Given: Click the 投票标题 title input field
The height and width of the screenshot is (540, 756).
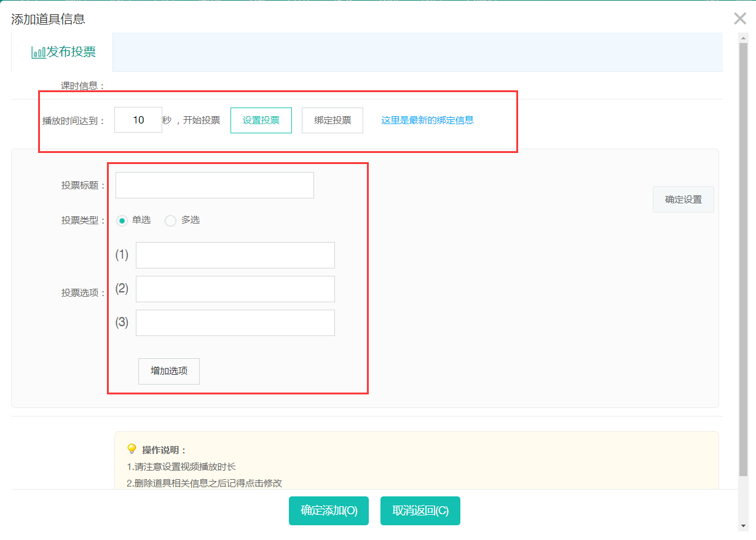Looking at the screenshot, I should point(214,185).
